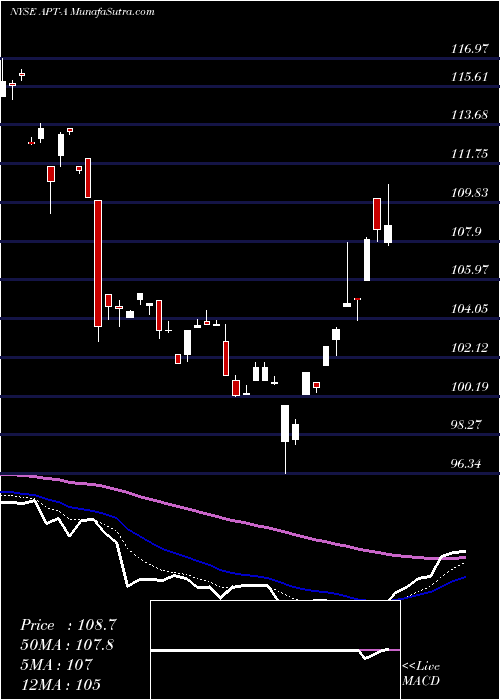Click the Price : 108.7 readout
Viewport: 500px width, 700px height.
68,625
